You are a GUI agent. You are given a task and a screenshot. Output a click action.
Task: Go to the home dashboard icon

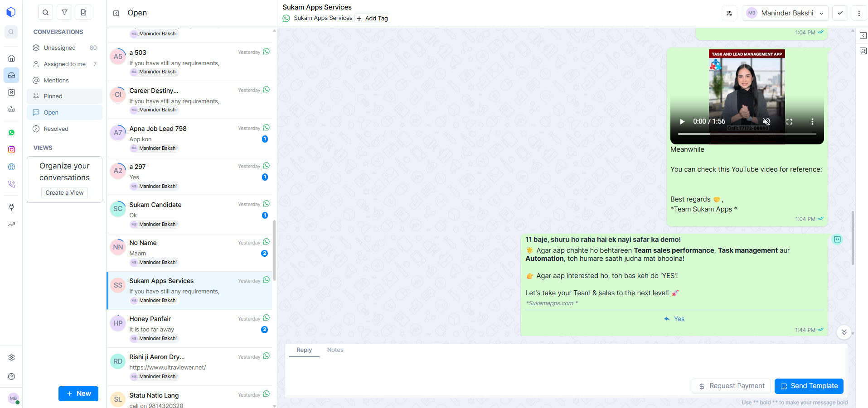(x=11, y=58)
